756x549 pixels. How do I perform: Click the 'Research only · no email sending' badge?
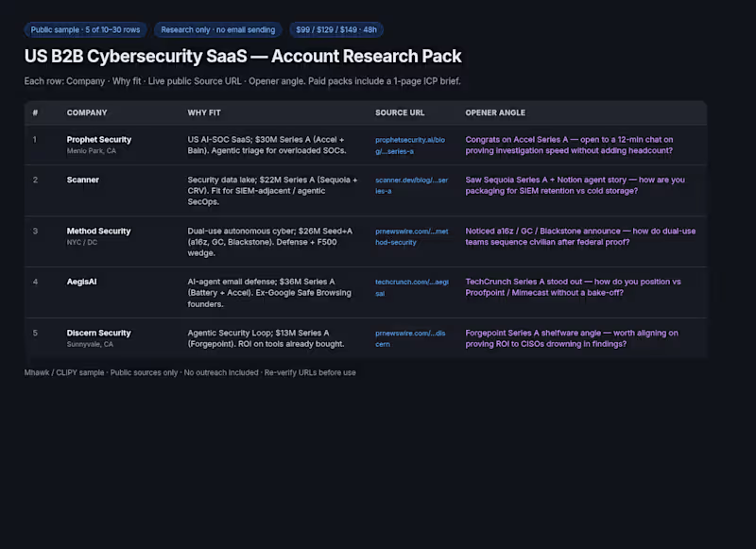218,30
